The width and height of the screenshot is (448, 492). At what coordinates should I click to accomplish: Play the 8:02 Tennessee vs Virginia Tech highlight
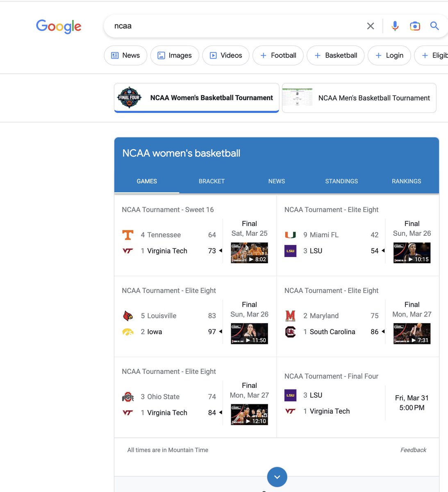point(249,253)
